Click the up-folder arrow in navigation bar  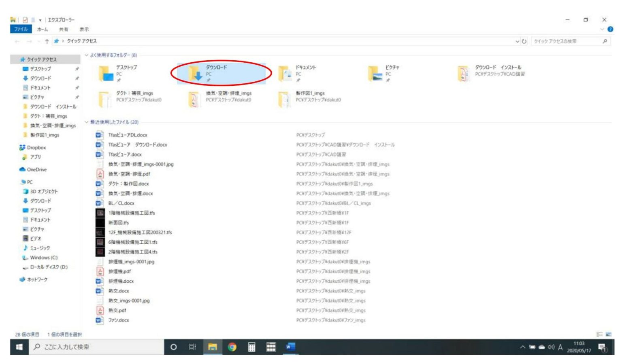pos(47,41)
